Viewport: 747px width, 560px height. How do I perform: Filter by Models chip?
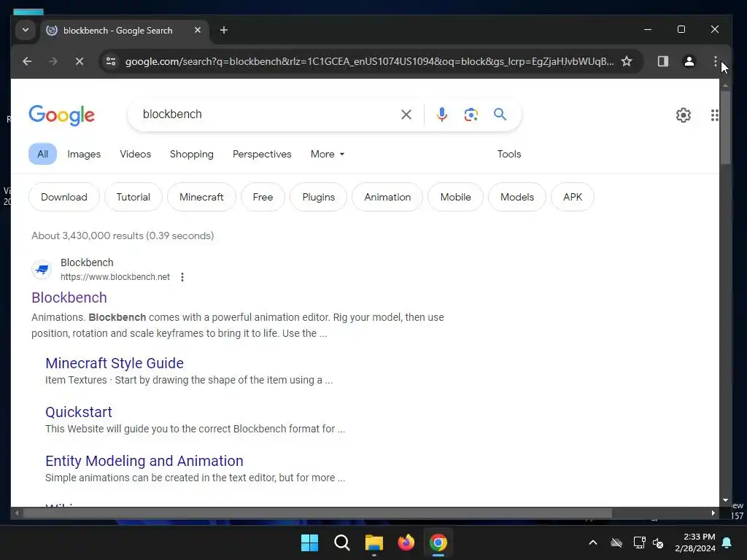(517, 197)
